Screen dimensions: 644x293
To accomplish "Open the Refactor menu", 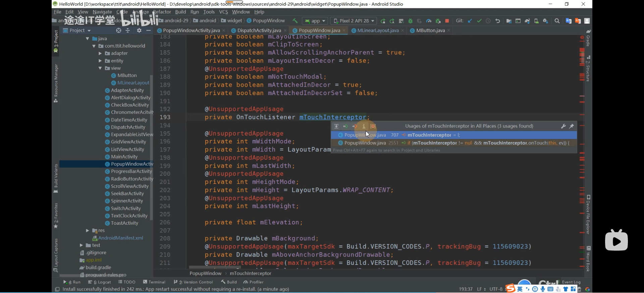I will [x=162, y=12].
